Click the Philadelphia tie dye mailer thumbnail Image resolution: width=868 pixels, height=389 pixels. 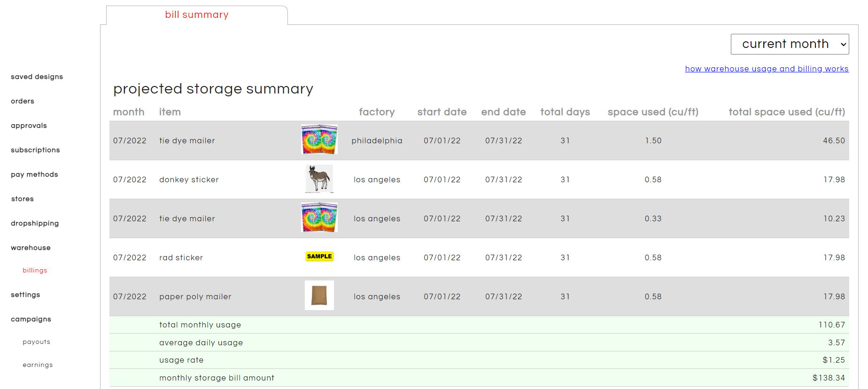pos(319,140)
